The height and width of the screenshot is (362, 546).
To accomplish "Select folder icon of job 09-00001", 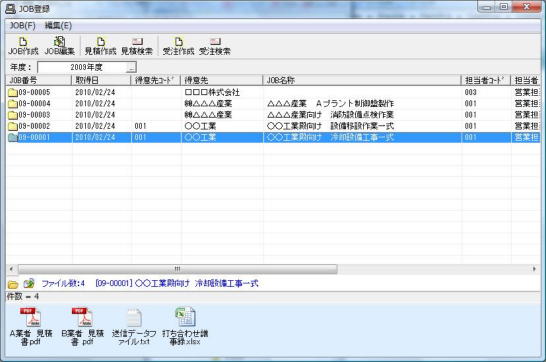I will click(13, 137).
